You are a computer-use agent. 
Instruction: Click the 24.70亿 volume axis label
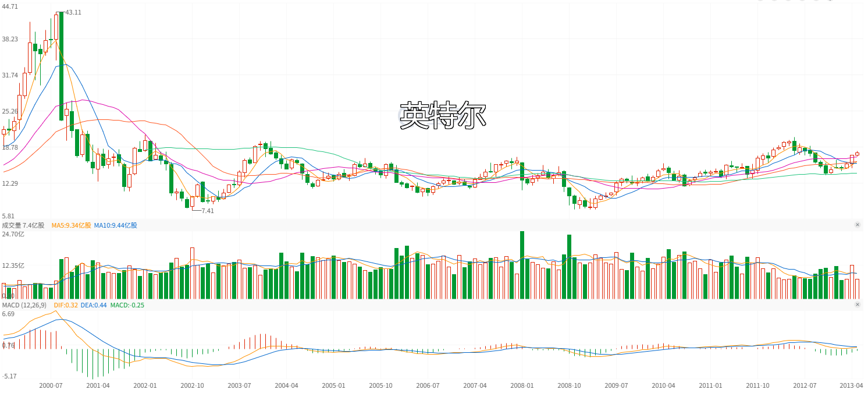[13, 234]
